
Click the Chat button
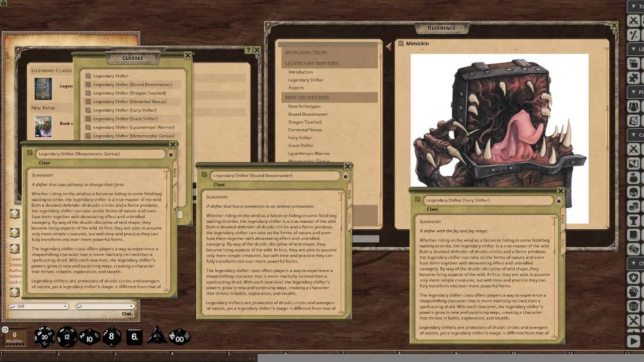127,314
